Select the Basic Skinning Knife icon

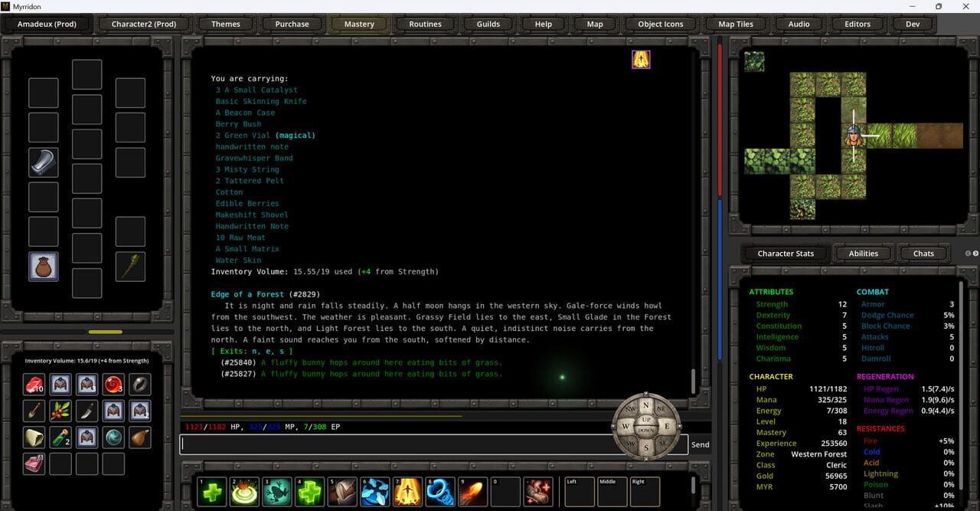pyautogui.click(x=87, y=411)
